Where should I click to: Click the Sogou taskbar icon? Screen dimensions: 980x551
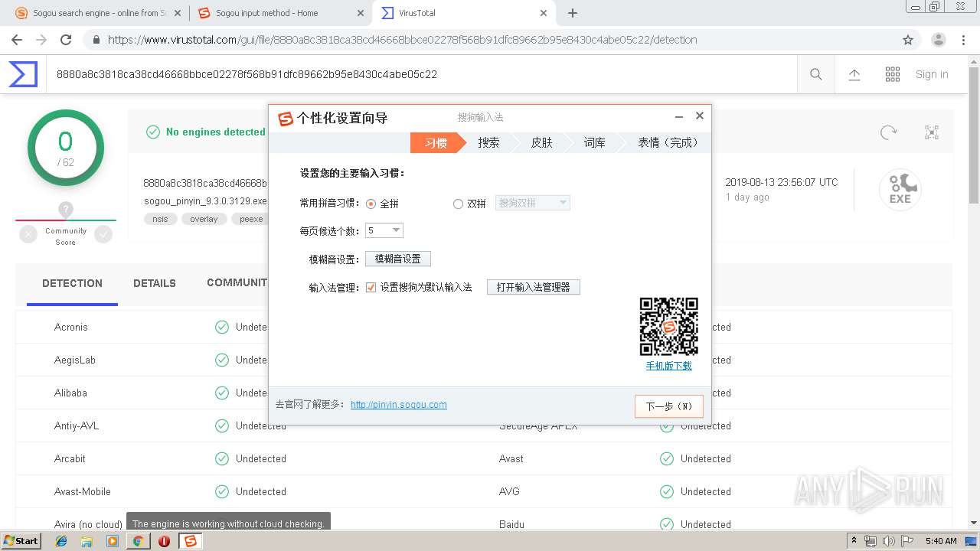(x=190, y=541)
